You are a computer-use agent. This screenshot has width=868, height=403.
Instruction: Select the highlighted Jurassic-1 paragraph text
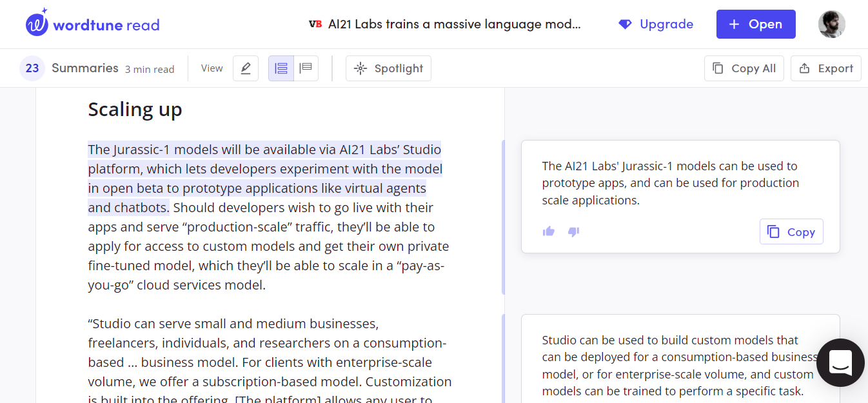coord(265,179)
